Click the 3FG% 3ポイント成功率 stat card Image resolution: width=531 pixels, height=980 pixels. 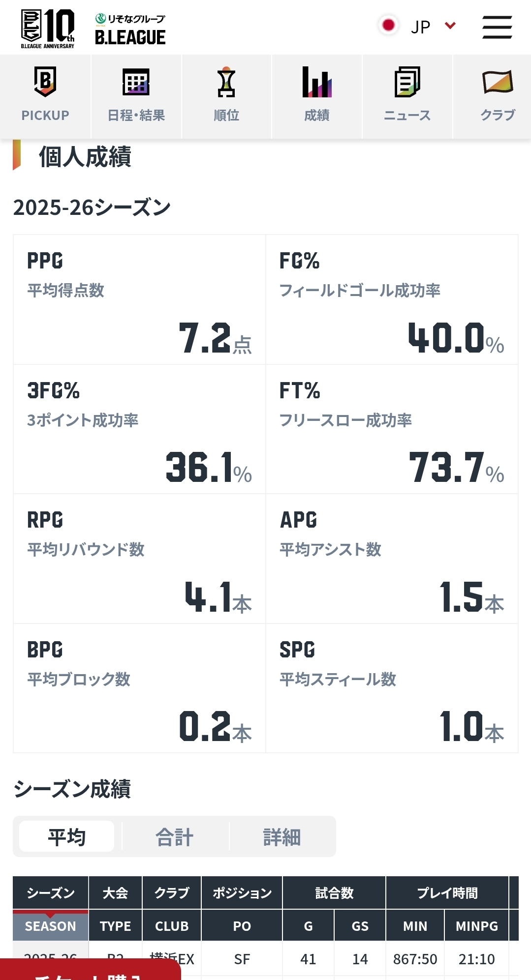[139, 429]
